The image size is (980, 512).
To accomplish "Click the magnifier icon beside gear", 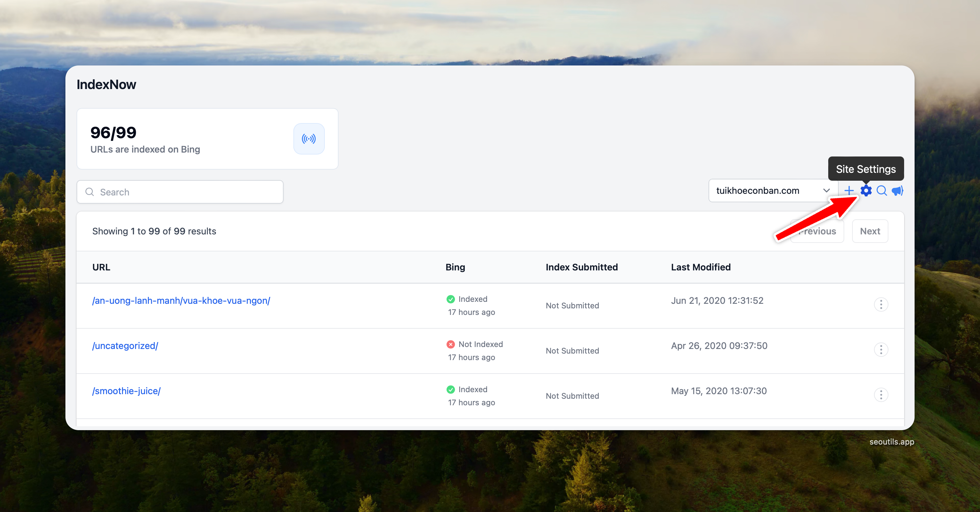I will pos(882,190).
